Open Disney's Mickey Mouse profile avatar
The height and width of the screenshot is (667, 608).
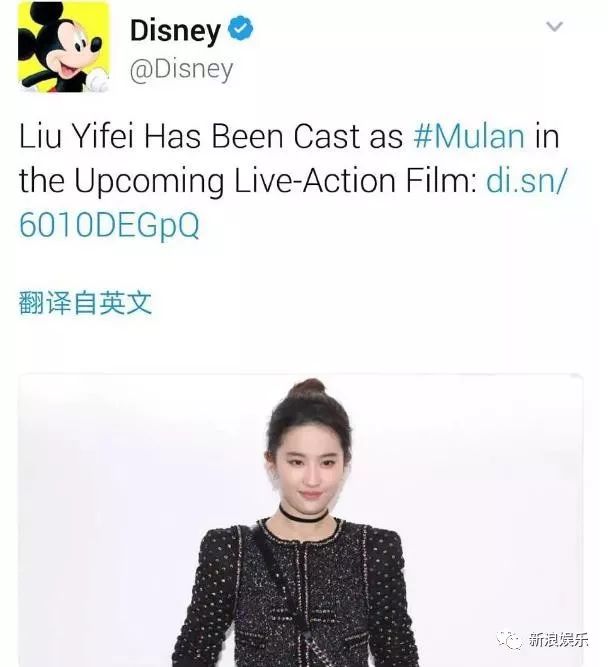pos(63,47)
